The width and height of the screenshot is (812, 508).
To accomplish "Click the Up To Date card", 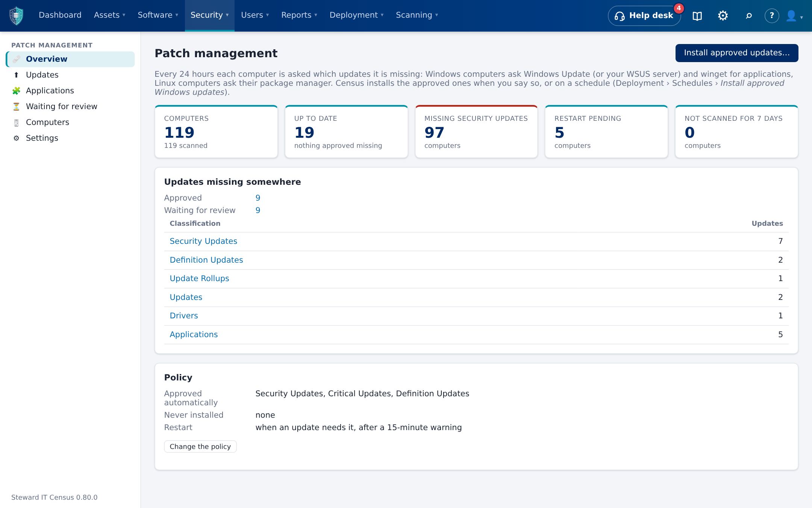I will (346, 132).
